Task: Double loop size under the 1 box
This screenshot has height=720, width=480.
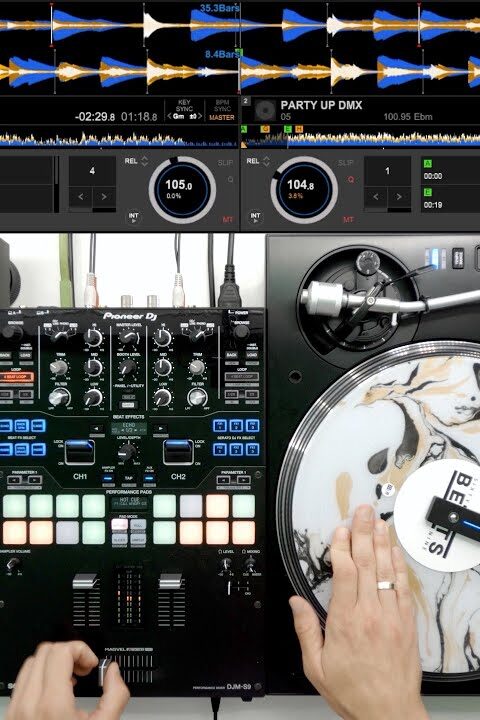Action: click(x=399, y=197)
